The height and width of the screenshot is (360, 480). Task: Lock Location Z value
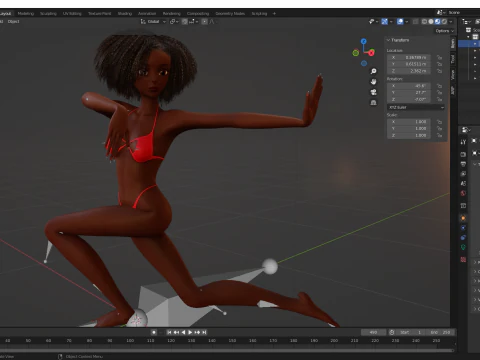click(439, 71)
